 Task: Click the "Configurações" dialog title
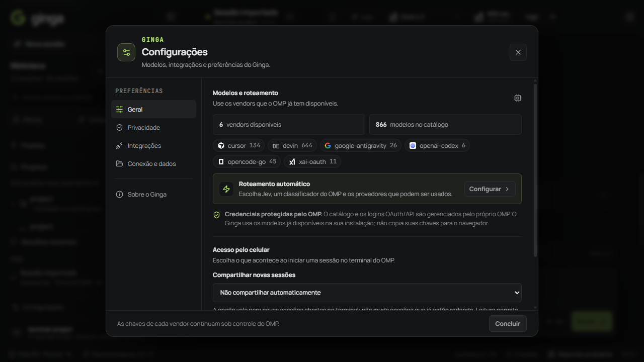click(175, 52)
